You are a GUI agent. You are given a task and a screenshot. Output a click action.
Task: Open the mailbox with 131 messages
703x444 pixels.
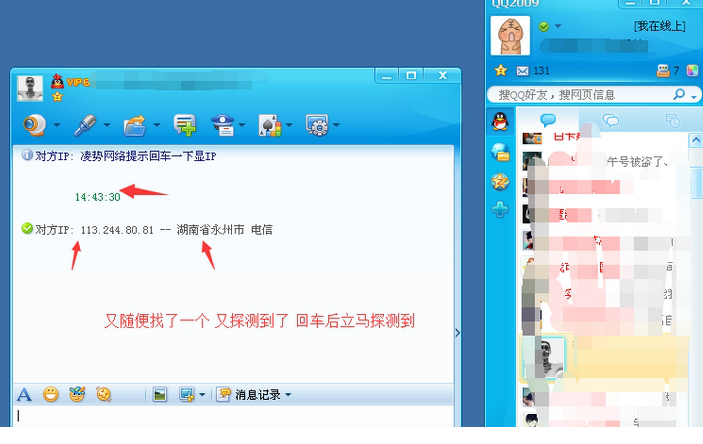point(533,71)
